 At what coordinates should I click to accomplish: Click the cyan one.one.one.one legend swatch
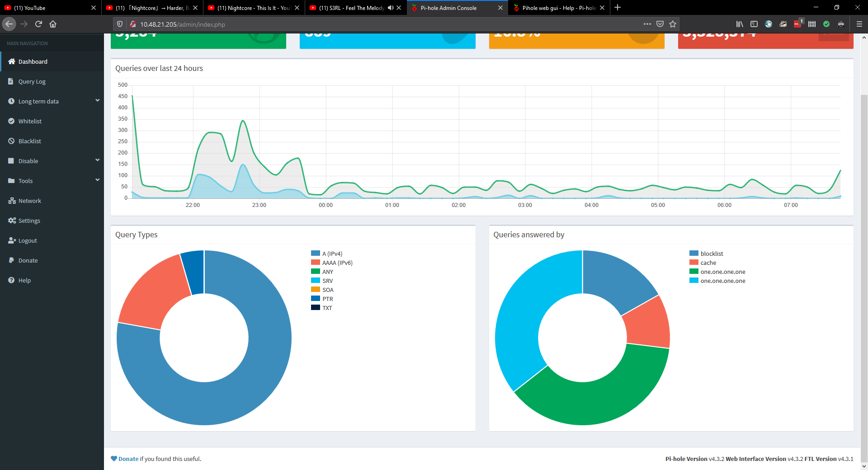point(694,280)
